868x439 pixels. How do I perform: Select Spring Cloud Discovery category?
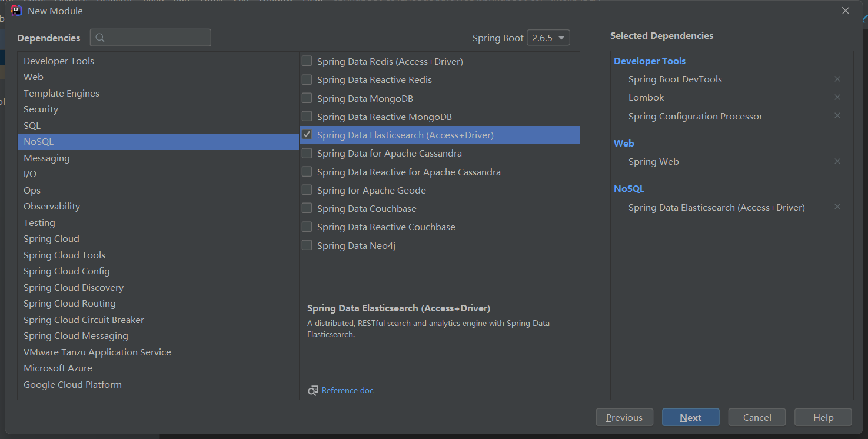point(158,287)
